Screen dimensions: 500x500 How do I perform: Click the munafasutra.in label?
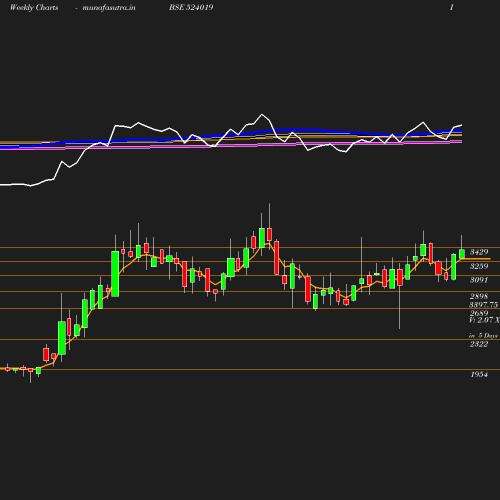[x=109, y=7]
